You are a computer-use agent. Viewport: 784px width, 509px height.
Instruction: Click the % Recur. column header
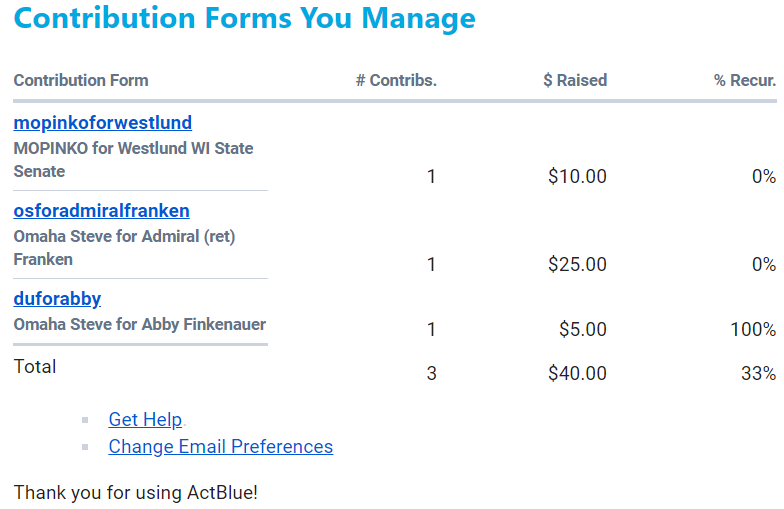745,80
